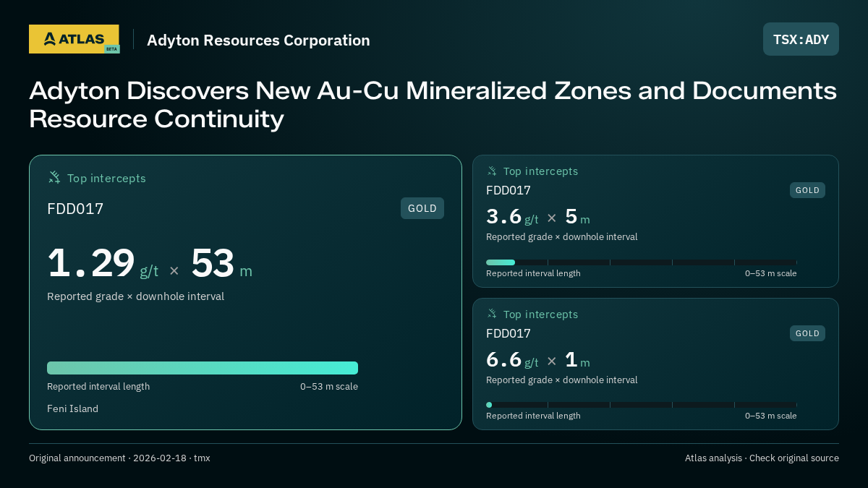
Task: Click the 53 m interval length bar
Action: [203, 368]
